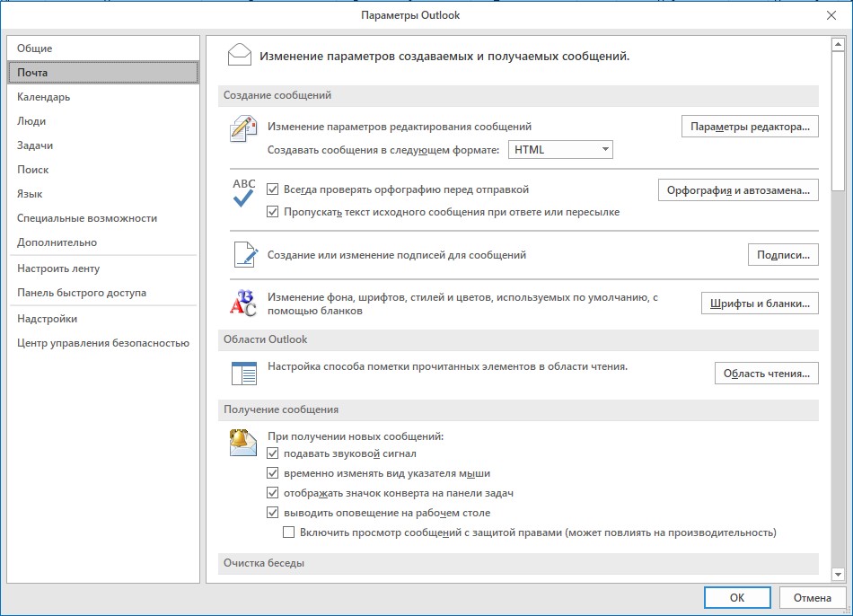Toggle 'отображать значок конверта на панели задач'
This screenshot has width=853, height=616.
click(x=273, y=492)
